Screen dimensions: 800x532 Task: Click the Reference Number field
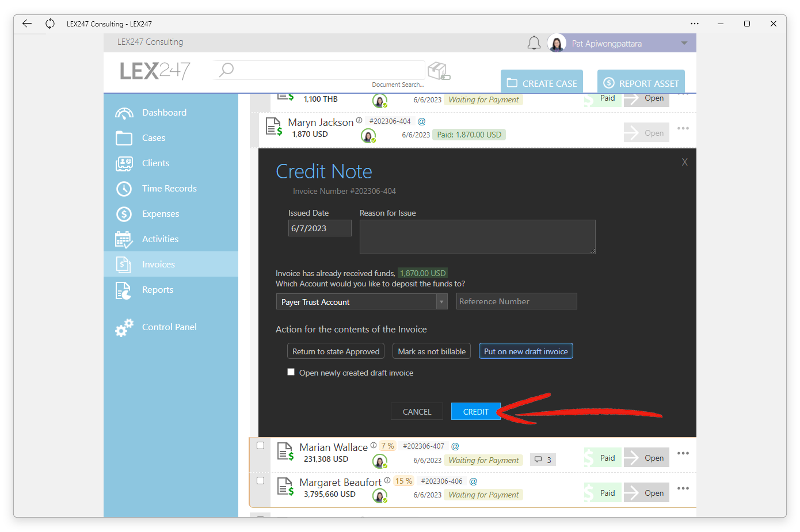[x=517, y=301]
